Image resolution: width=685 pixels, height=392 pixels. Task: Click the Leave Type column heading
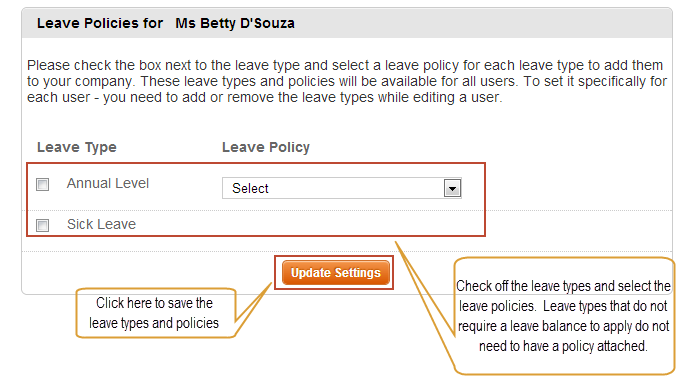click(77, 147)
